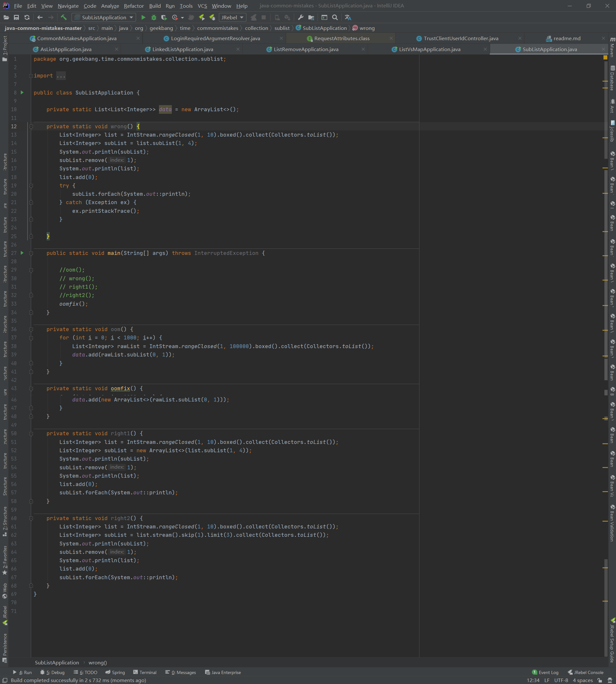The width and height of the screenshot is (616, 684).
Task: Click 'collection' in the navigation breadcrumb
Action: coord(256,28)
